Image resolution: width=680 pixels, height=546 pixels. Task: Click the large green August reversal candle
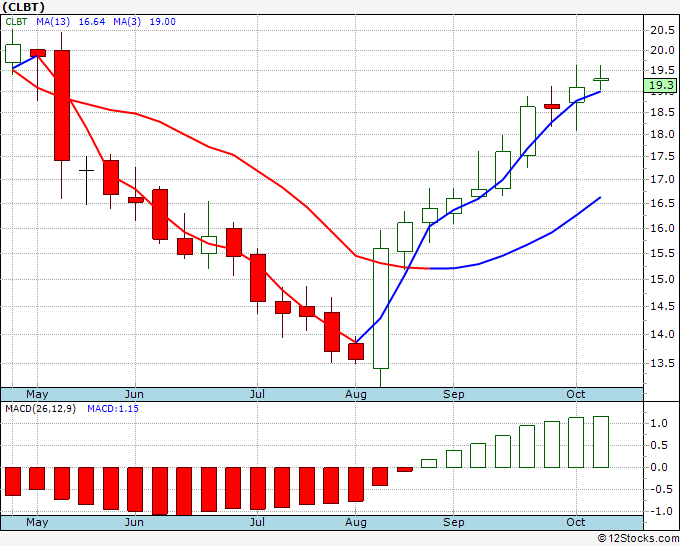381,308
